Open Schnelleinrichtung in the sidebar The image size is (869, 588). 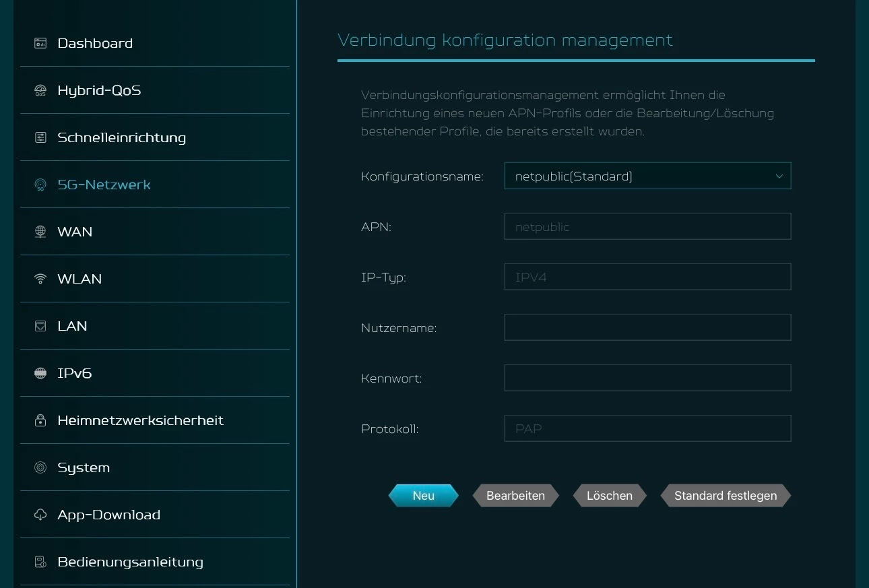click(155, 137)
